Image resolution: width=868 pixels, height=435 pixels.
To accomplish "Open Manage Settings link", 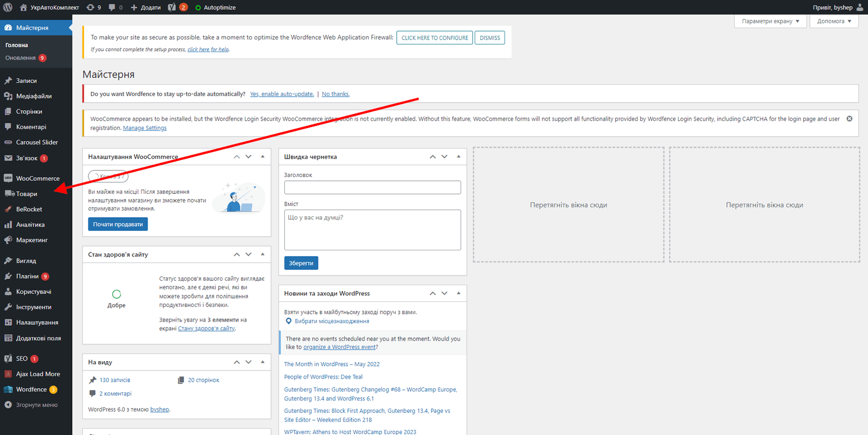I will point(145,128).
